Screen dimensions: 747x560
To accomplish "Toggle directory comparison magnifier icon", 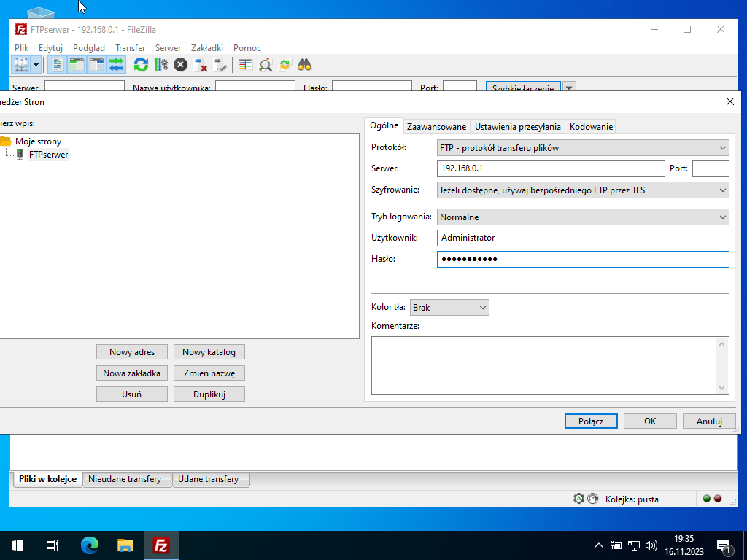I will (x=266, y=65).
